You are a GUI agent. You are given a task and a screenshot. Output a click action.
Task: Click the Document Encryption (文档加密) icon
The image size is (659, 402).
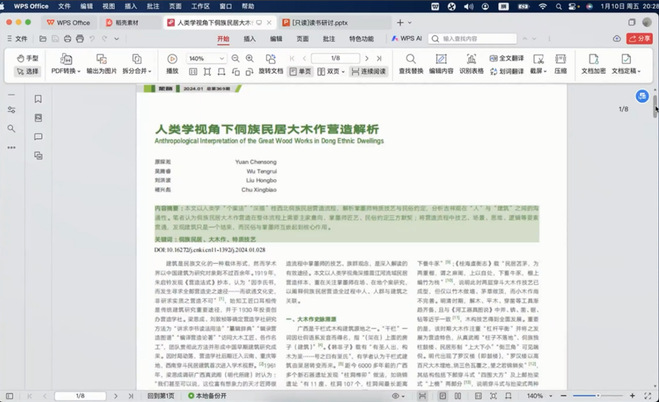593,64
